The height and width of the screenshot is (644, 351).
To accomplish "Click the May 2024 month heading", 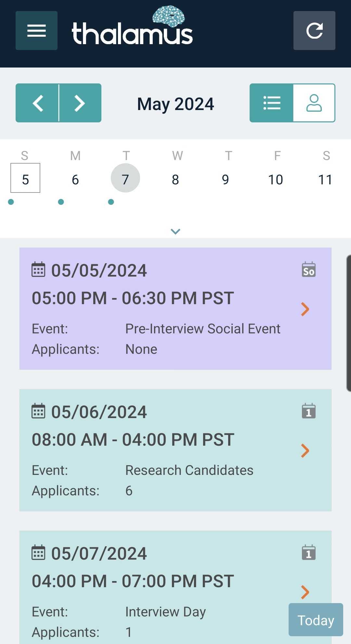I will pos(175,104).
